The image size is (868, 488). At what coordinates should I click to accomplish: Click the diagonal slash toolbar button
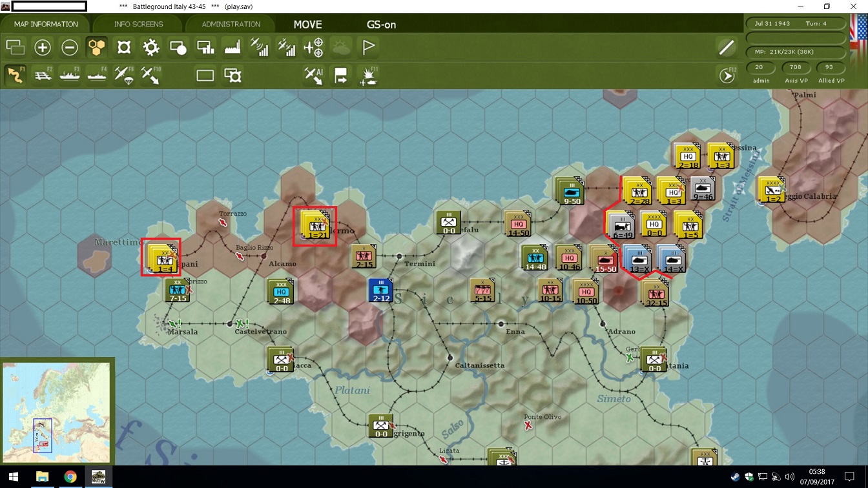[727, 47]
